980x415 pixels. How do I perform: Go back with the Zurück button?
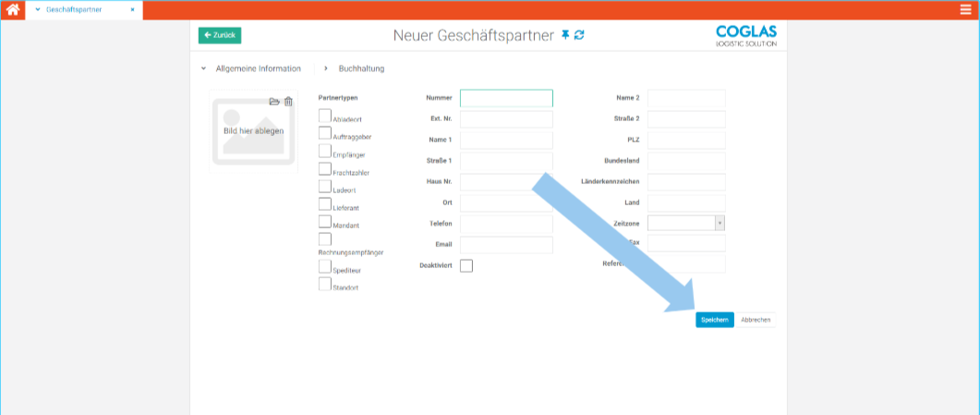220,35
